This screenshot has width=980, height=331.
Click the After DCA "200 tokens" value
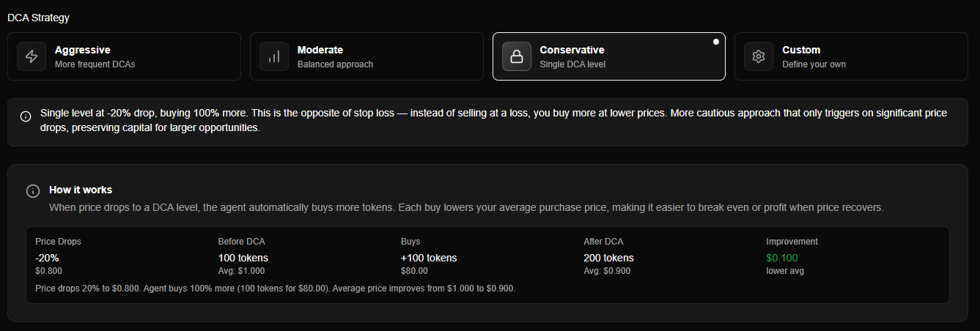coord(608,258)
